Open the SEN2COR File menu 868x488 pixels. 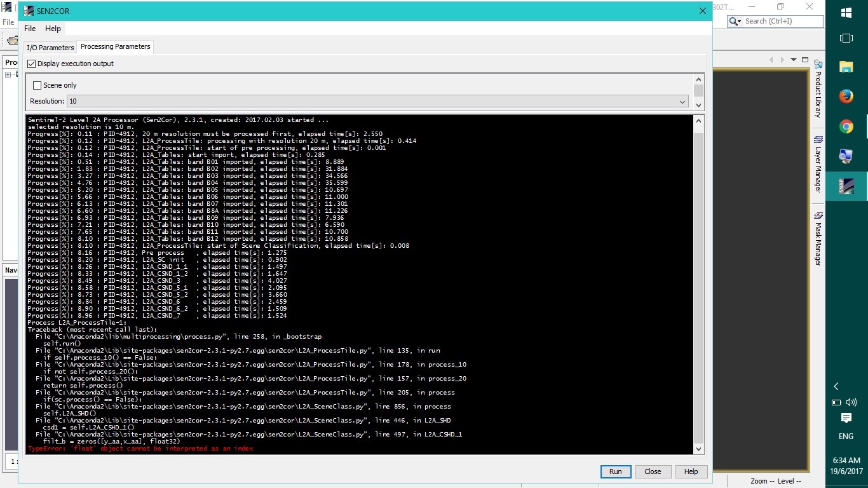[30, 29]
